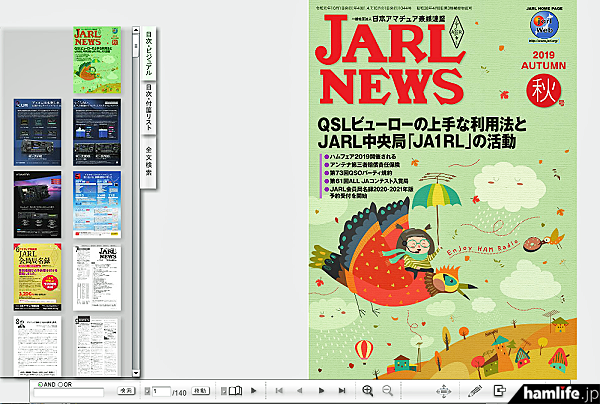Image resolution: width=600 pixels, height=404 pixels.
Task: Click the zoom out magnifier icon
Action: [386, 391]
